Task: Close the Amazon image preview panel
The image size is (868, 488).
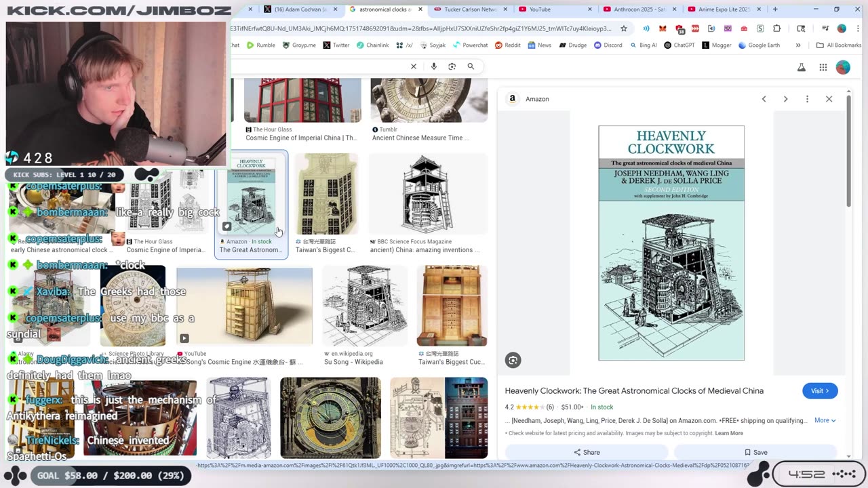Action: click(829, 99)
